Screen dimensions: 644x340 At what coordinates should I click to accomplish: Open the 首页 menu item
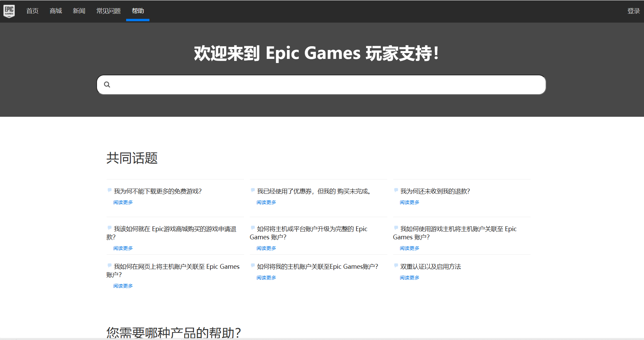32,11
